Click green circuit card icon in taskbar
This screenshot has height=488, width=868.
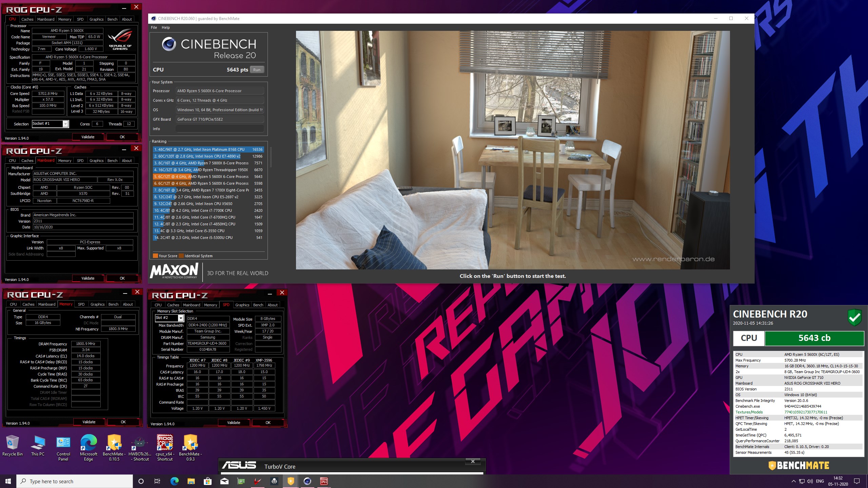pos(241,481)
